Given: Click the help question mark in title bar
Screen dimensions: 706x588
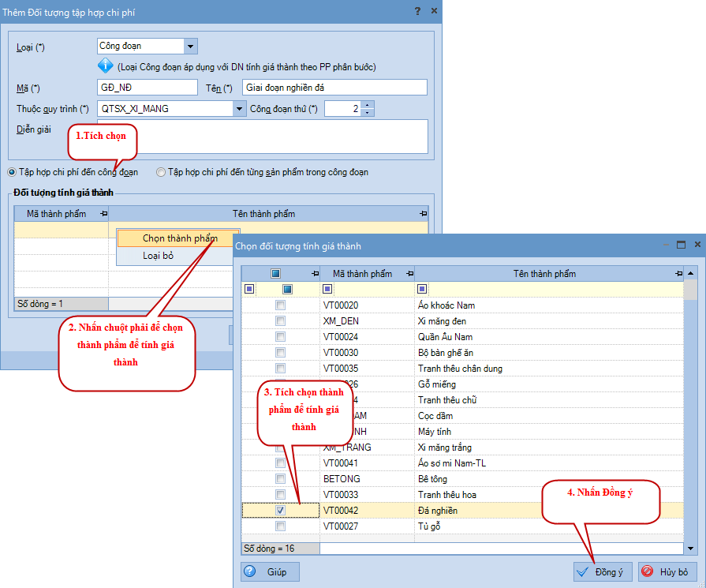Looking at the screenshot, I should click(417, 11).
